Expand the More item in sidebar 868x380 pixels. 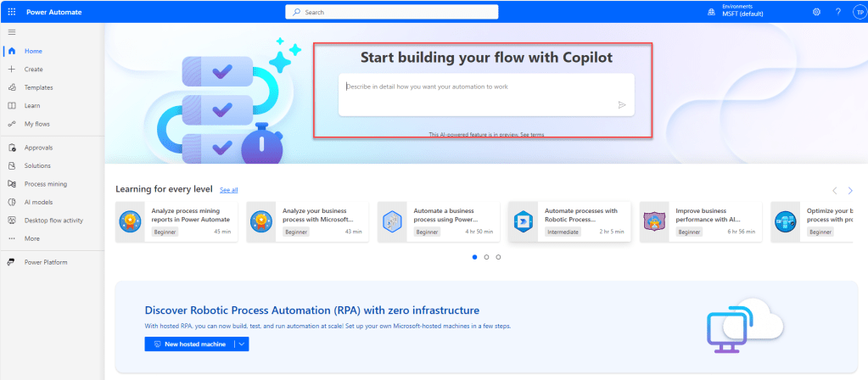[31, 238]
